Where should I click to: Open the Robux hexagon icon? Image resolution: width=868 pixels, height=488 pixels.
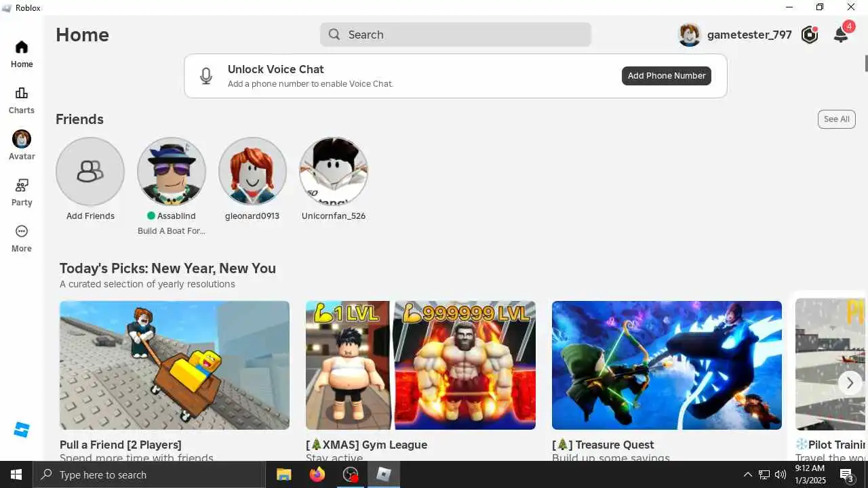pos(809,35)
